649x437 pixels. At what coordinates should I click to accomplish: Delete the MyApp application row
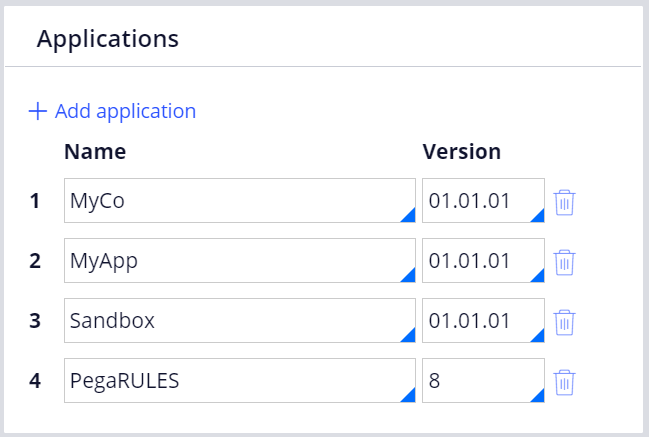(x=565, y=262)
